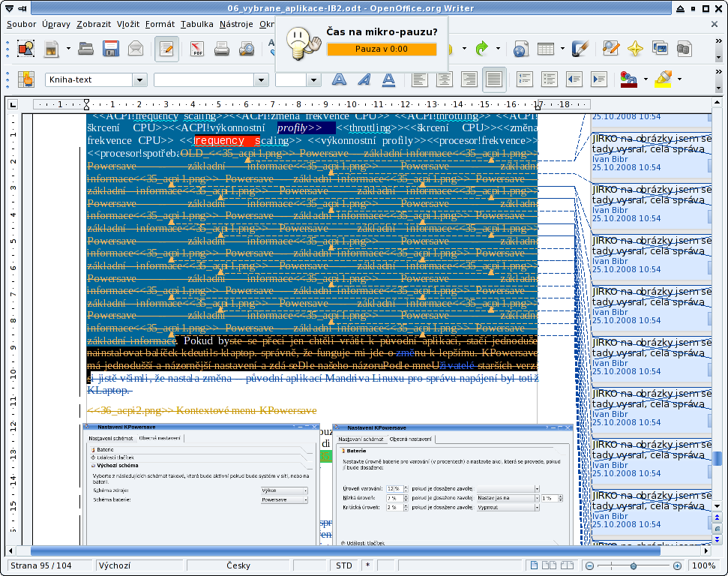
Task: Open the Soubor menu
Action: point(21,24)
